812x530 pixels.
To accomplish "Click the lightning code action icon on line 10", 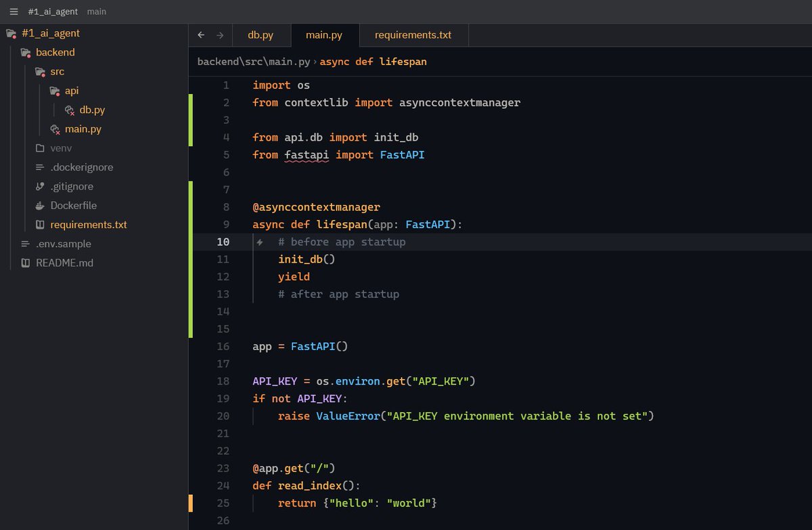I will [260, 242].
